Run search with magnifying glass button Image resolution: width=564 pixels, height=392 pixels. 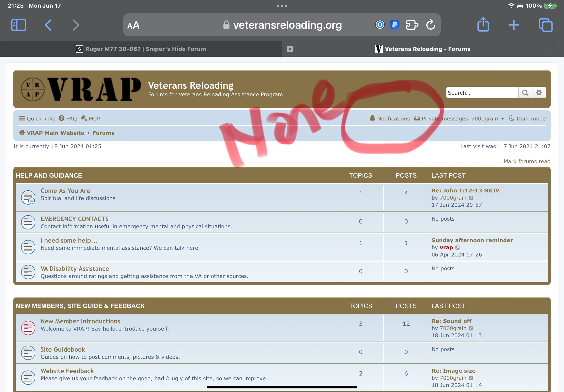pyautogui.click(x=525, y=93)
